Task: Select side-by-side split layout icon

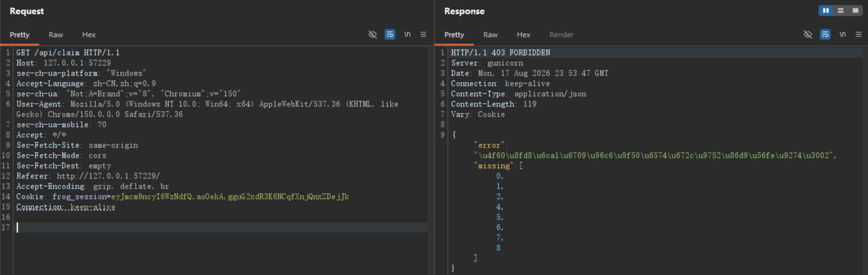Action: coord(826,11)
